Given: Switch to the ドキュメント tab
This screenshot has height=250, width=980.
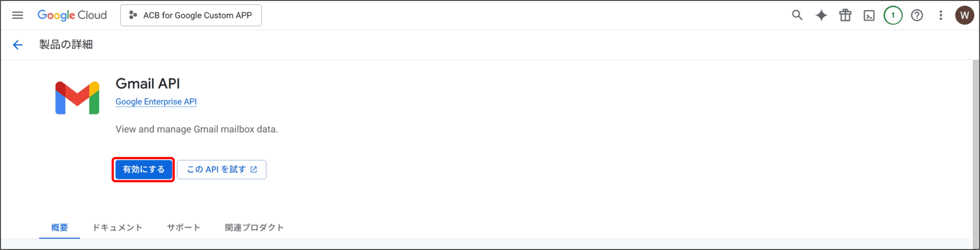Looking at the screenshot, I should pos(118,227).
